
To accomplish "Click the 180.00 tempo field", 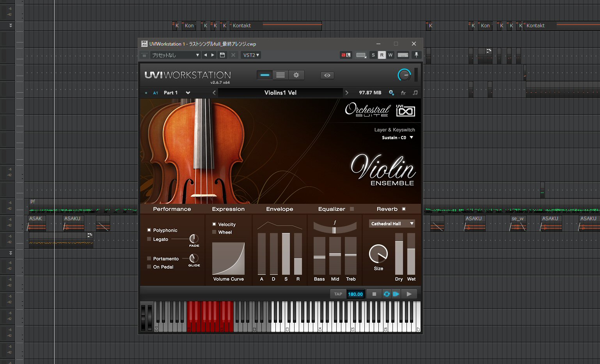I will coord(355,294).
